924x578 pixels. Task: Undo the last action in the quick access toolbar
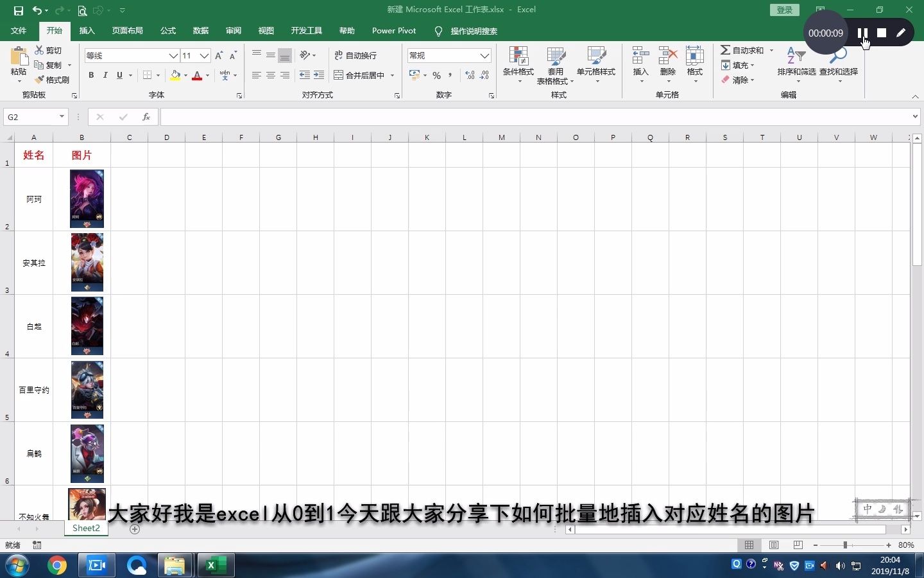coord(37,10)
